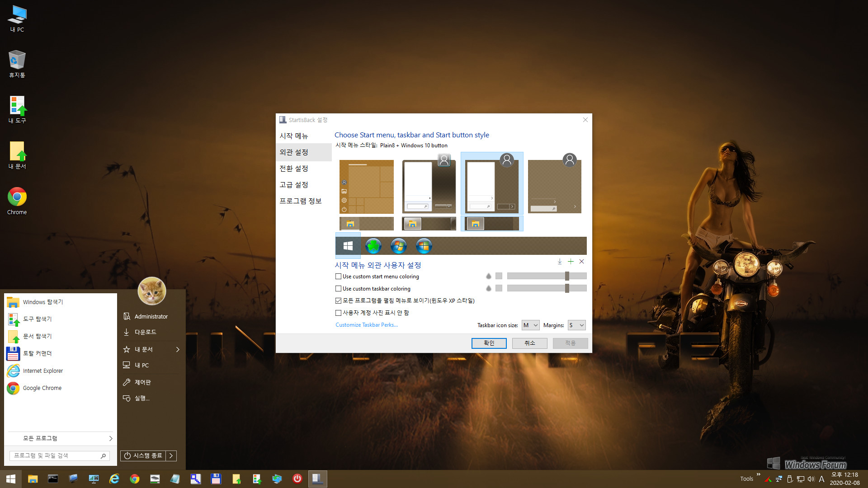Launch Internet Explorer from start menu list
Viewport: 868px width, 488px height.
point(61,371)
